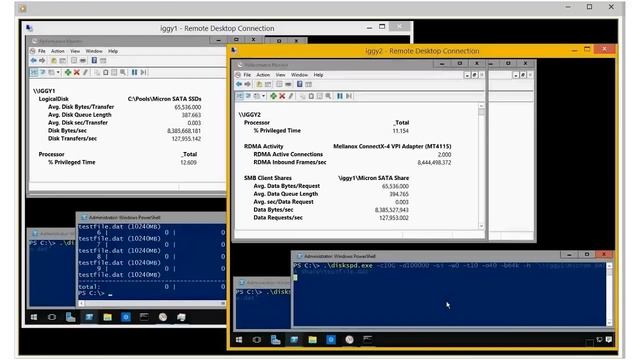Restore inner MMC child window in iggy2
Viewport: 640px width, 360px height.
[475, 75]
